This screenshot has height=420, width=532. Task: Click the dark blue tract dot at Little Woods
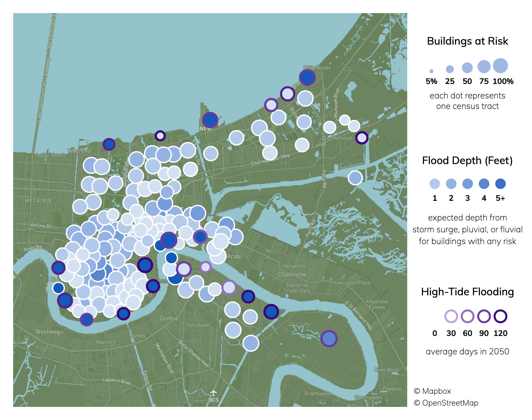pyautogui.click(x=307, y=77)
